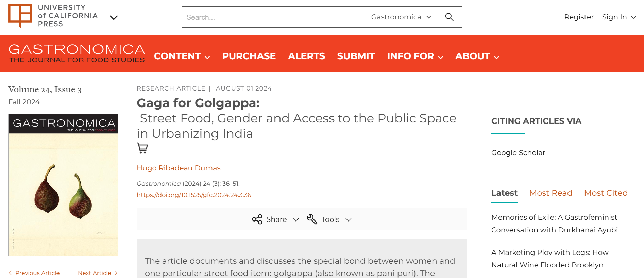Open the CONTENT navigation menu

pyautogui.click(x=182, y=56)
